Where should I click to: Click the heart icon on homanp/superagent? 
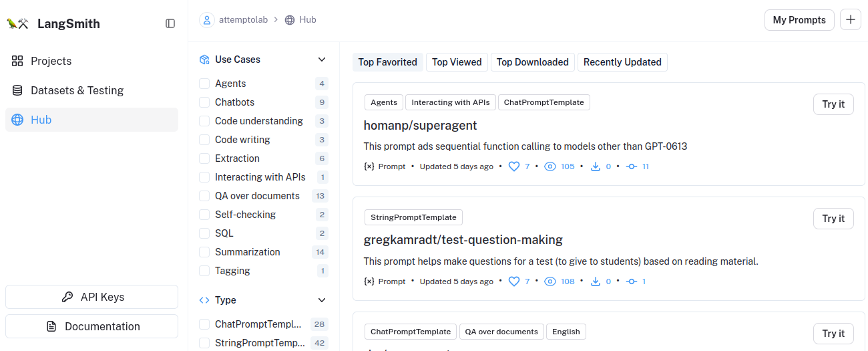tap(514, 166)
